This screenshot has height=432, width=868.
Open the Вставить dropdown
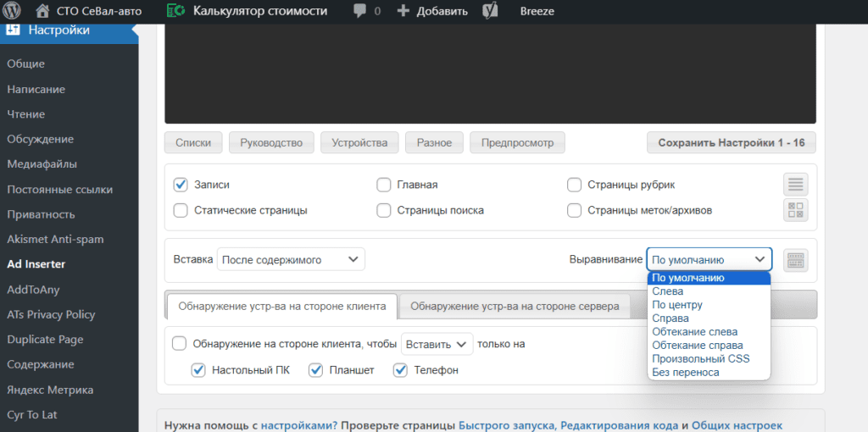point(437,344)
